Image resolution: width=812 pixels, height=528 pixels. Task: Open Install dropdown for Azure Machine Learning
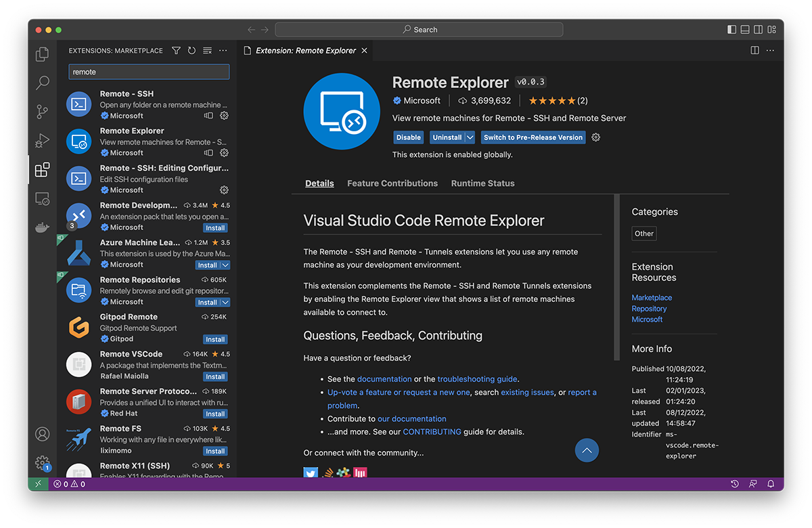(x=225, y=265)
